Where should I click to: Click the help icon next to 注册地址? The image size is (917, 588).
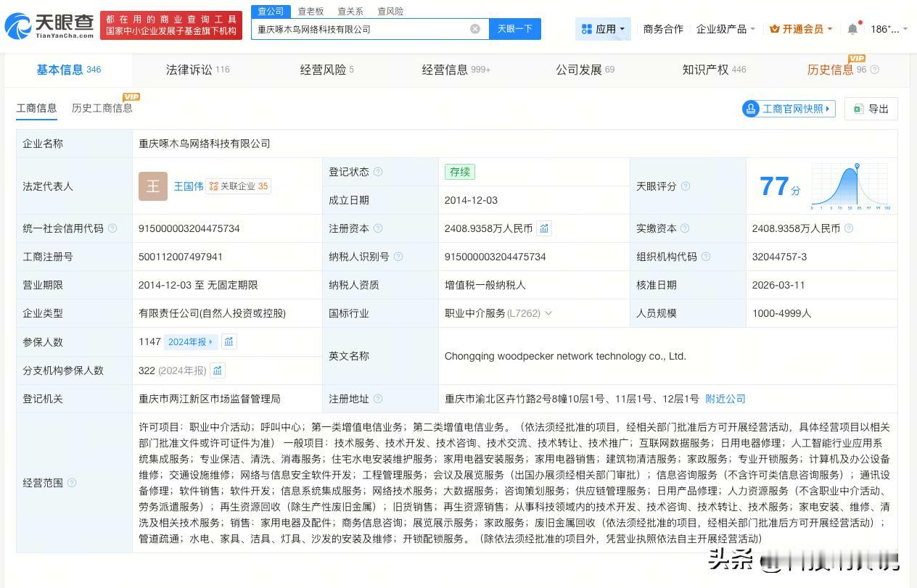(378, 399)
